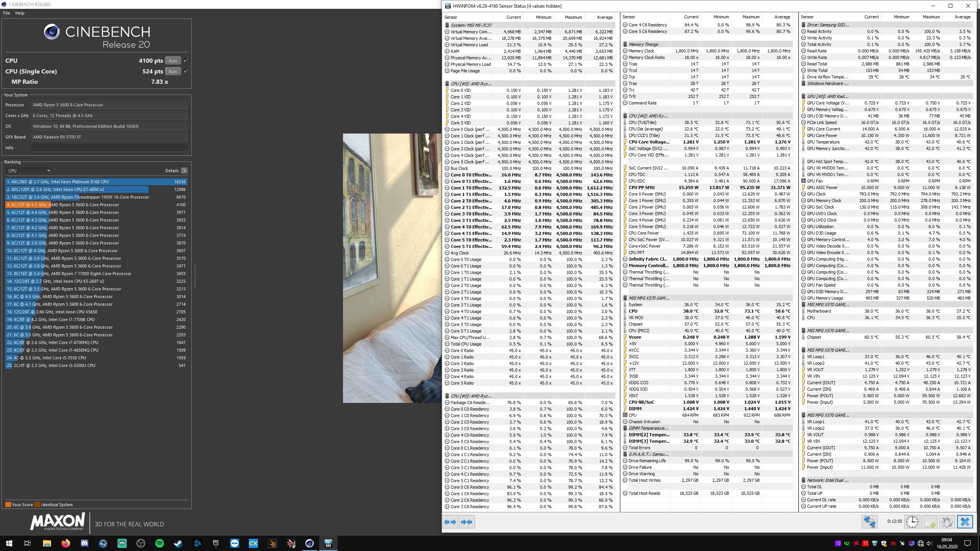Toggle checkbox beside the CPU Run button

pos(186,60)
